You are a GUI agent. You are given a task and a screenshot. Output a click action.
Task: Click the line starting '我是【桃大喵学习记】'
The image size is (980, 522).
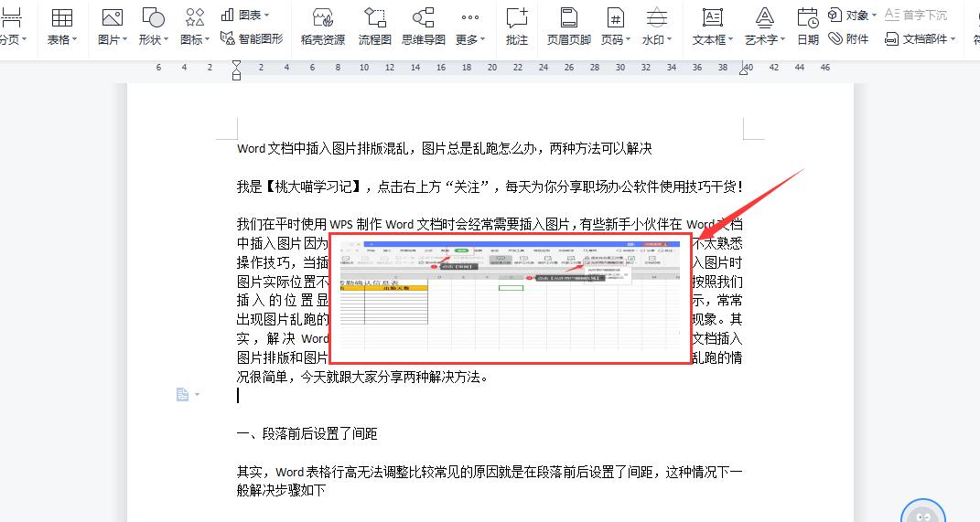(490, 186)
